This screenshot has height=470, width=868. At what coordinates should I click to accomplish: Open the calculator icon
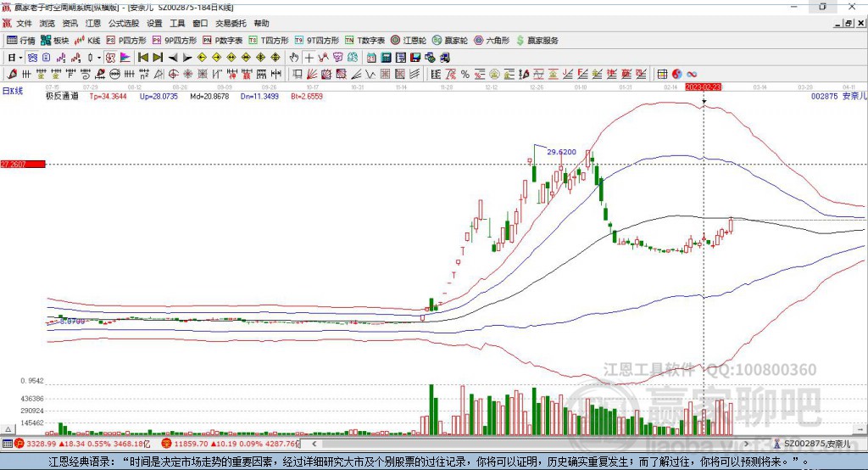tap(386, 58)
